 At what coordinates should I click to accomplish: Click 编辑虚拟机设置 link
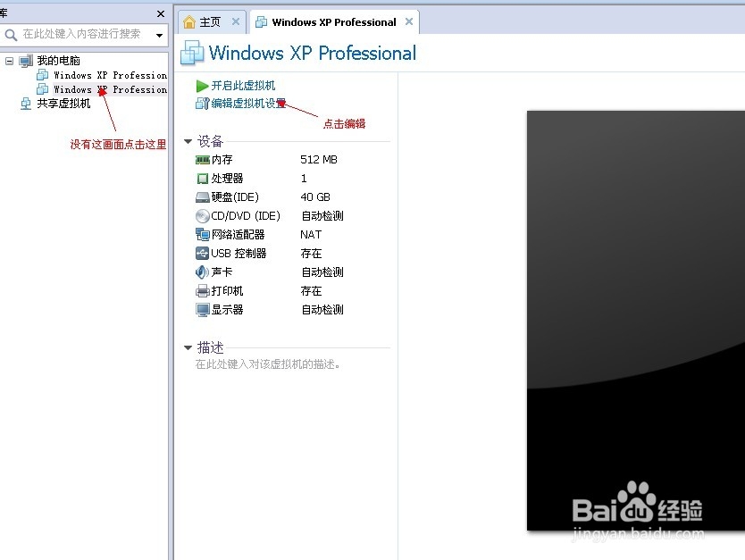tap(248, 103)
